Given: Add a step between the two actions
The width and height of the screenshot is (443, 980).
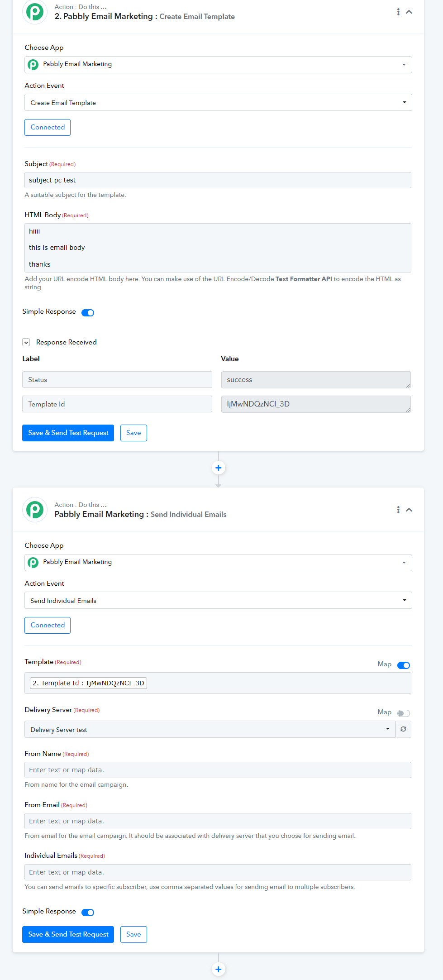Looking at the screenshot, I should 219,468.
